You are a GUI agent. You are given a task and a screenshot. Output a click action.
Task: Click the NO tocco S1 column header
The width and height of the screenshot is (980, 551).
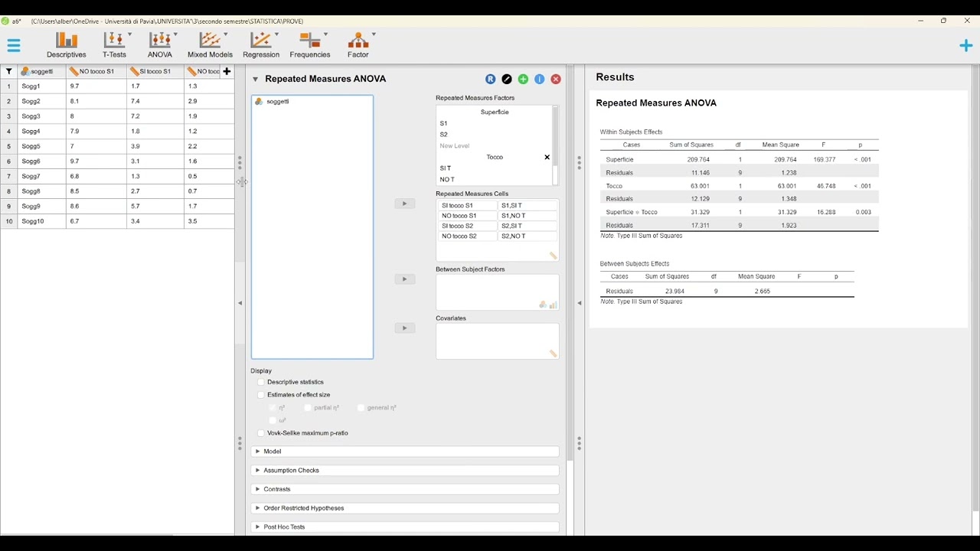click(x=96, y=71)
